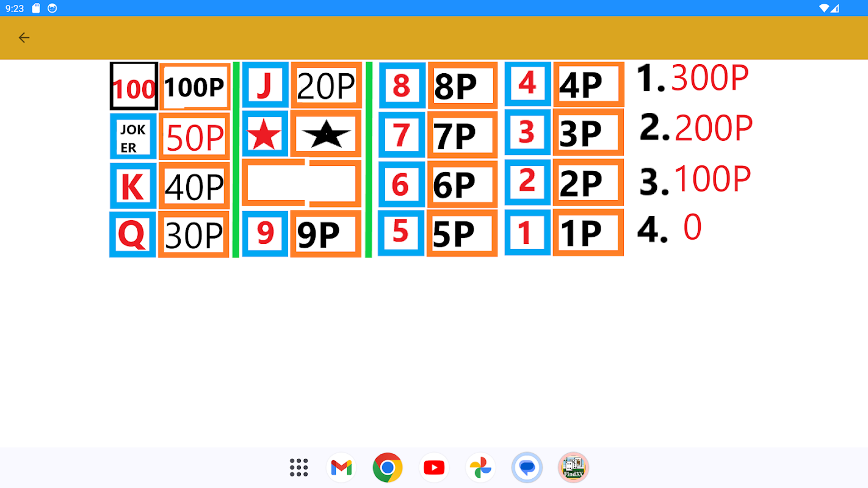The height and width of the screenshot is (488, 868).
Task: Click the 3P points box
Action: (x=588, y=132)
